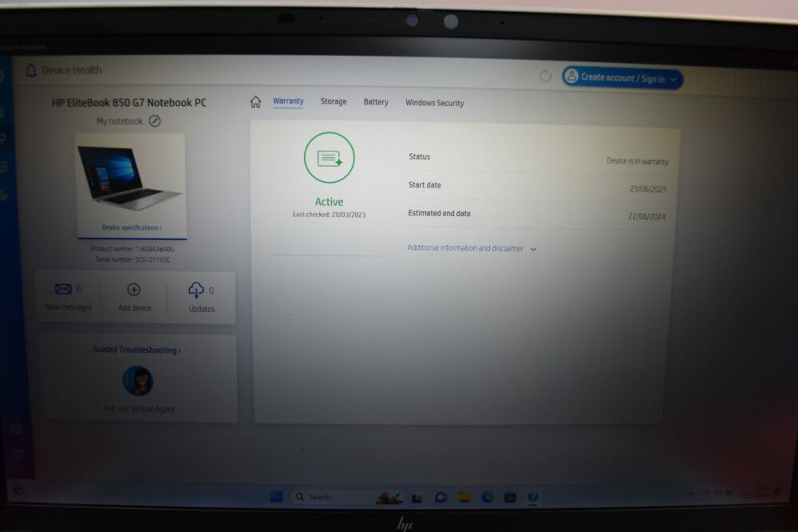Click the Add device plus icon
Screen dimensions: 798x532
(x=134, y=290)
